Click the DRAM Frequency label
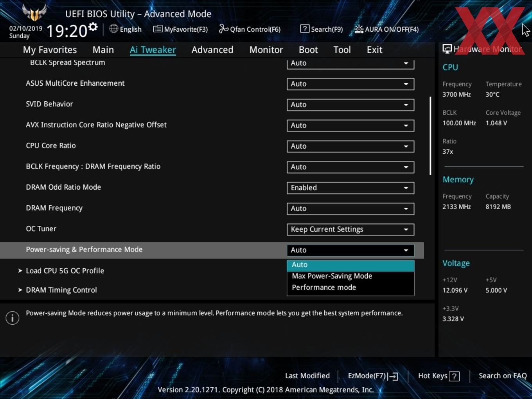Screen dimensions: 532x399 (x=54, y=208)
